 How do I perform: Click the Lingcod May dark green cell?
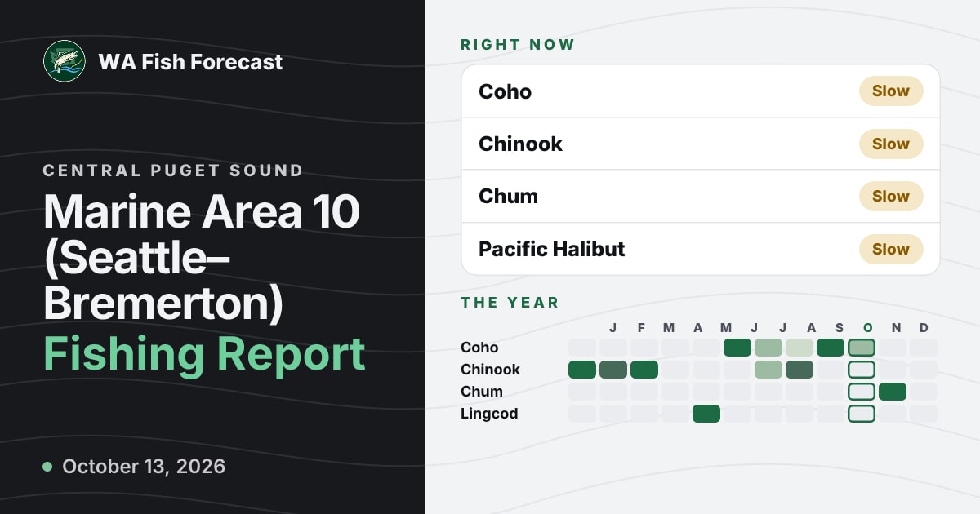pyautogui.click(x=706, y=414)
